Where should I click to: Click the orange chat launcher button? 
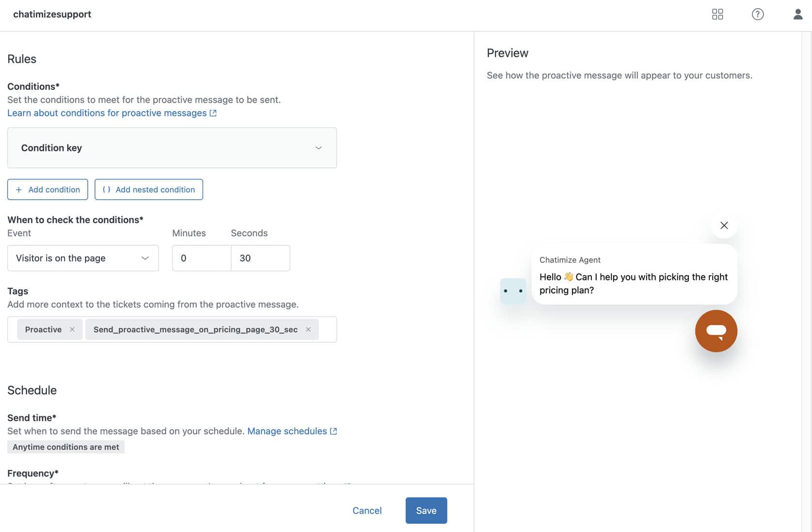[716, 331]
